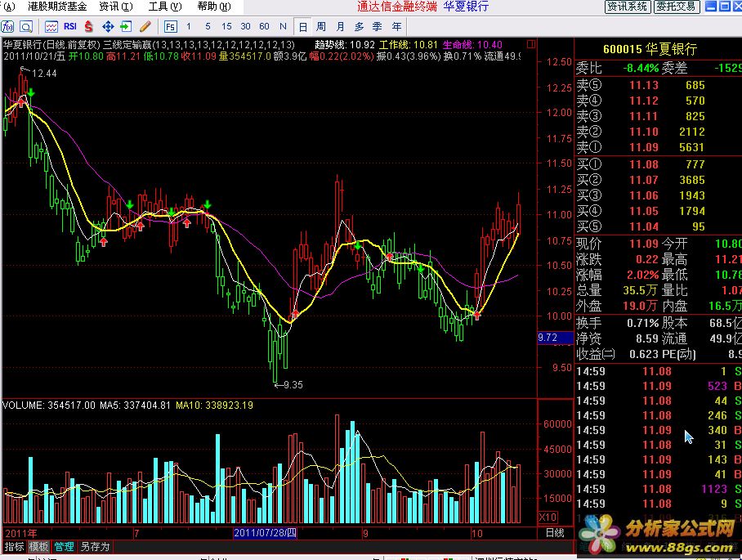Select the N custom period
The image size is (742, 560).
pos(283,26)
